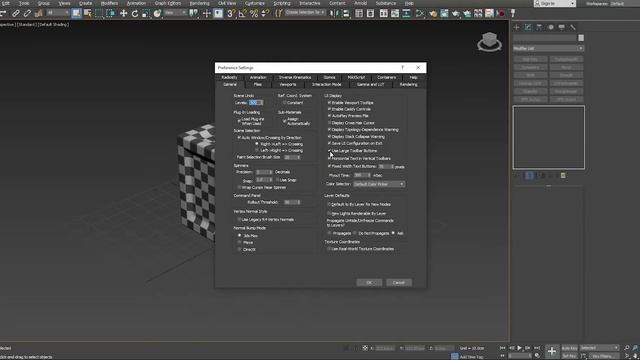The image size is (640, 360).
Task: Open the Display tab in command panel
Action: pyautogui.click(x=562, y=27)
